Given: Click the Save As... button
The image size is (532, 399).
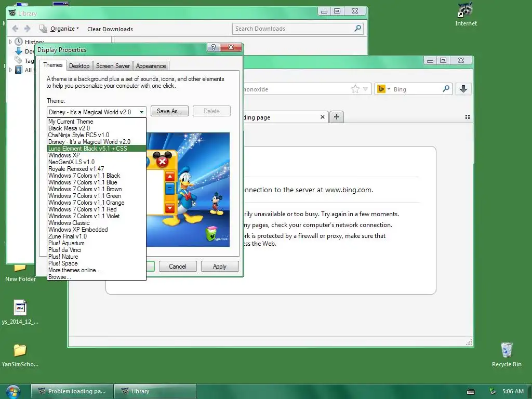Looking at the screenshot, I should [169, 111].
